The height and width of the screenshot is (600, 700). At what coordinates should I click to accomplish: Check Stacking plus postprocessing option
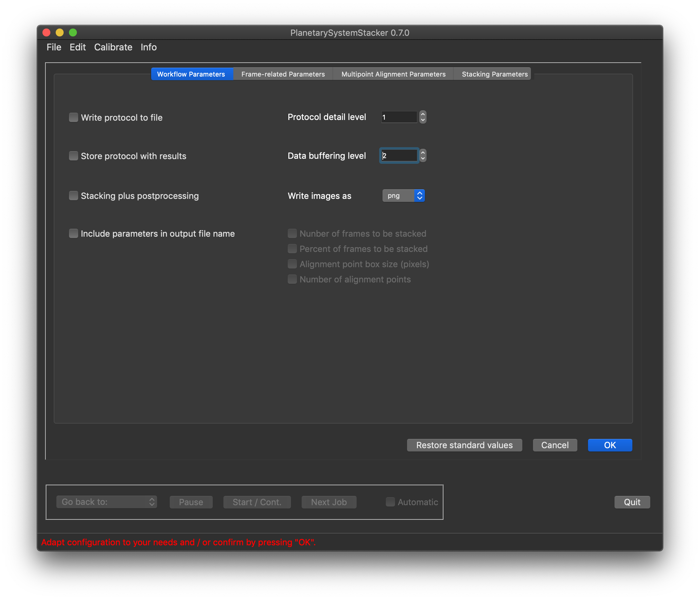(x=73, y=196)
